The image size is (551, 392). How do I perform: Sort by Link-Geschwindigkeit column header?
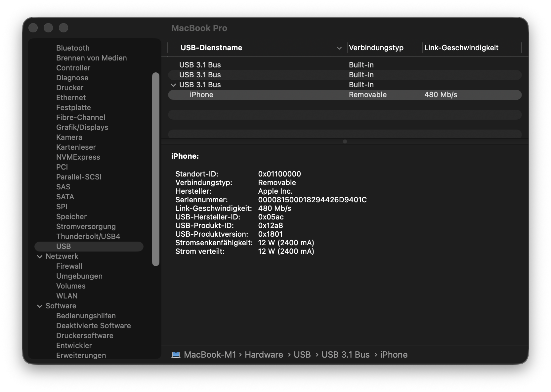tap(461, 48)
